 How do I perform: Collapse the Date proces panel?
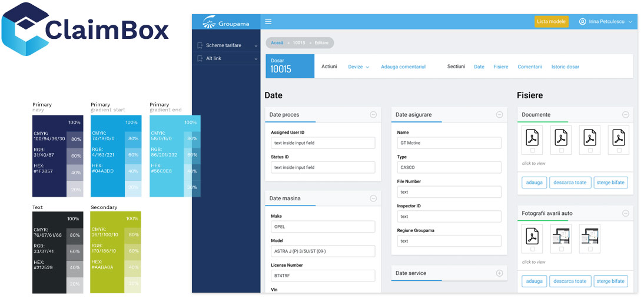[x=373, y=115]
